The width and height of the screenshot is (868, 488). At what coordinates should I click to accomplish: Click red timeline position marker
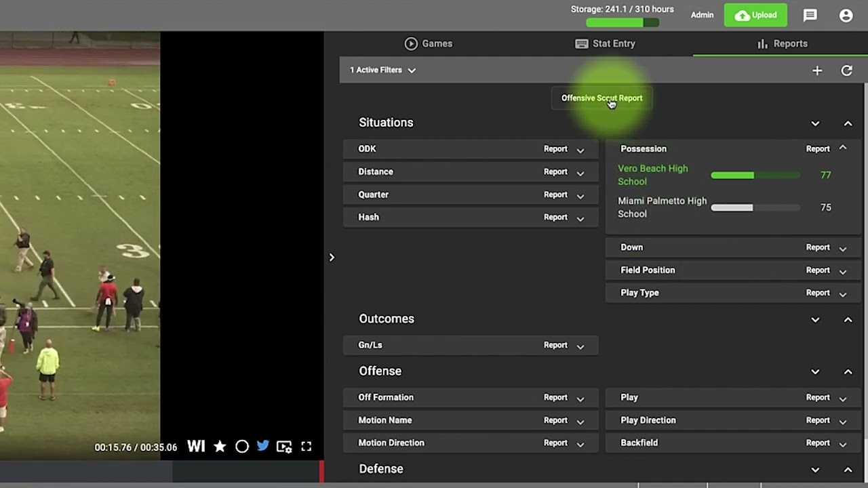(321, 472)
